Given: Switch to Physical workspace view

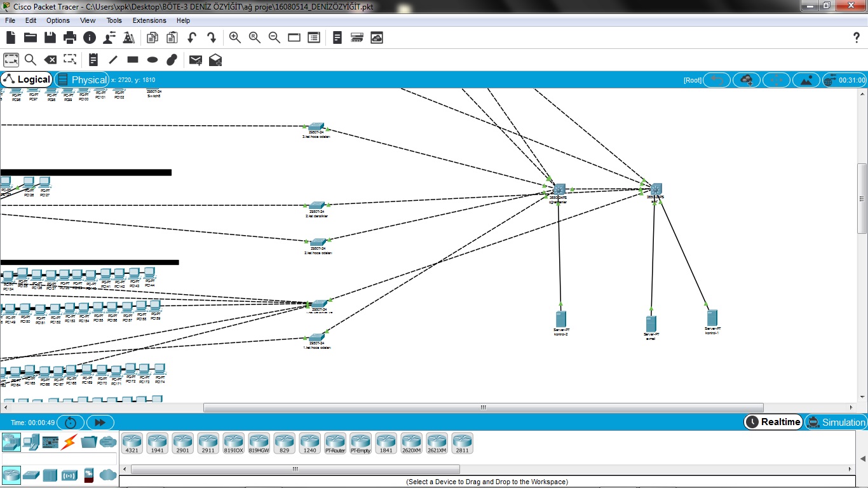Looking at the screenshot, I should 81,79.
